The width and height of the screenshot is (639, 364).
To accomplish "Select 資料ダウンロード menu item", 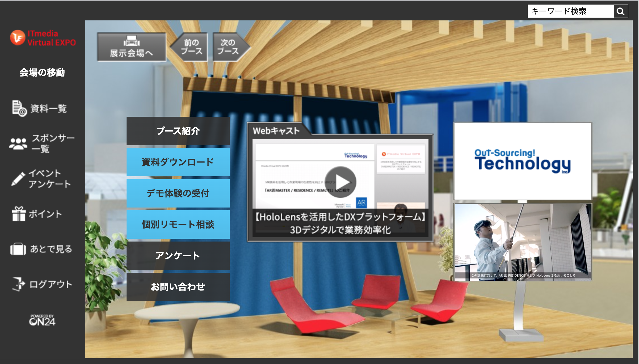I will 178,162.
